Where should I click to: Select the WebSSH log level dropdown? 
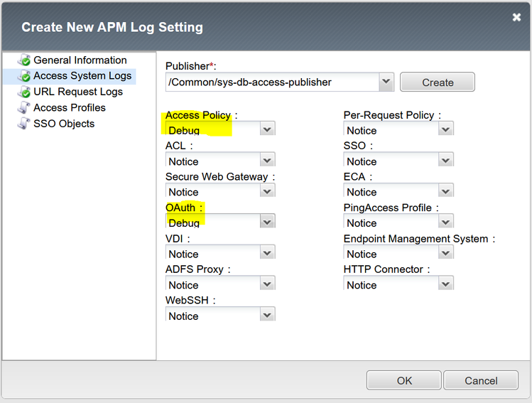click(x=267, y=316)
